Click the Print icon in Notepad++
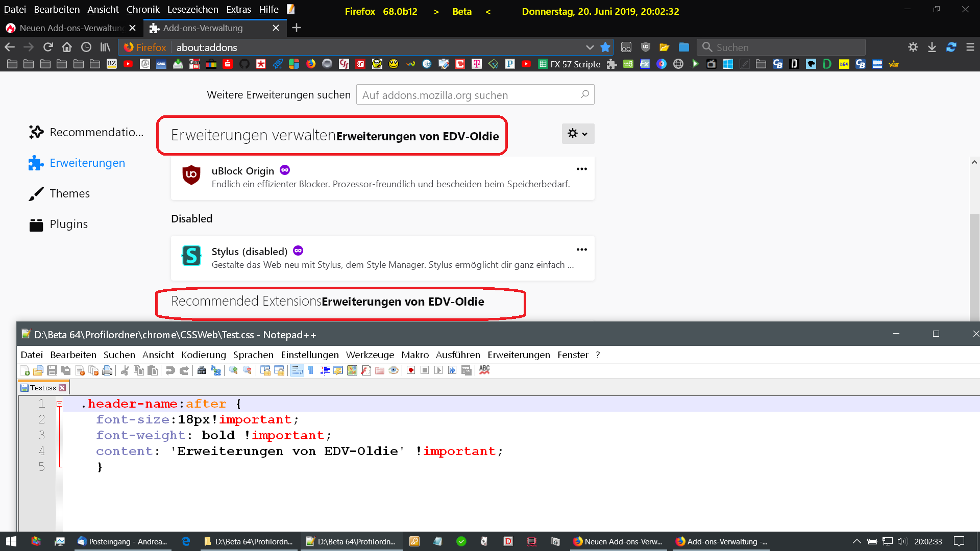This screenshot has height=551, width=980. click(x=107, y=370)
